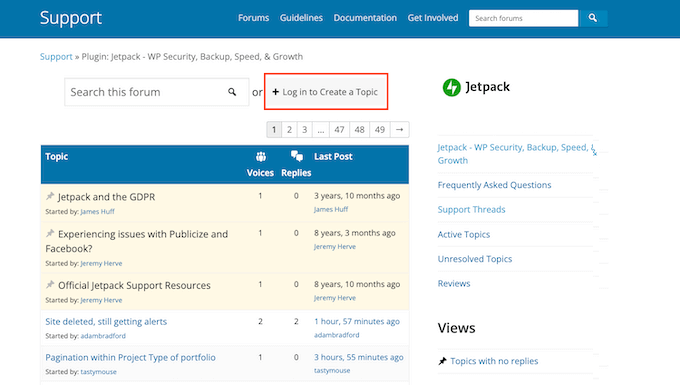Focus the Search this forum field
The image size is (680, 385).
(x=157, y=92)
